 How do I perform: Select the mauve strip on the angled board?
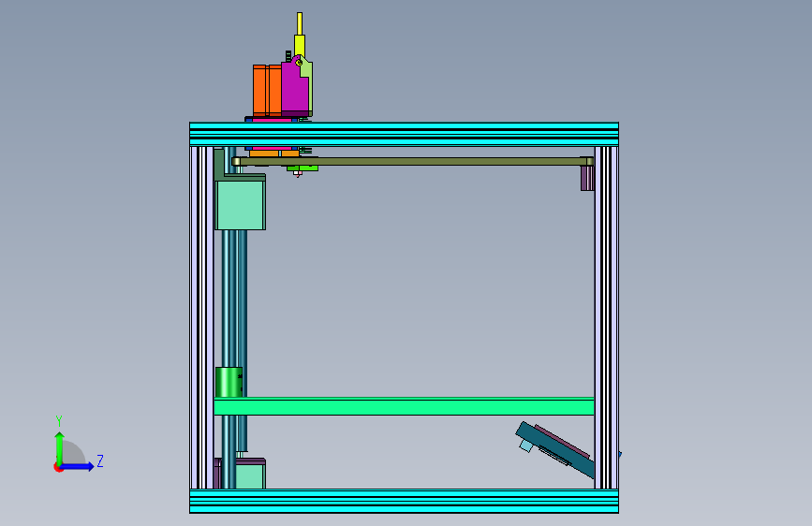click(562, 442)
